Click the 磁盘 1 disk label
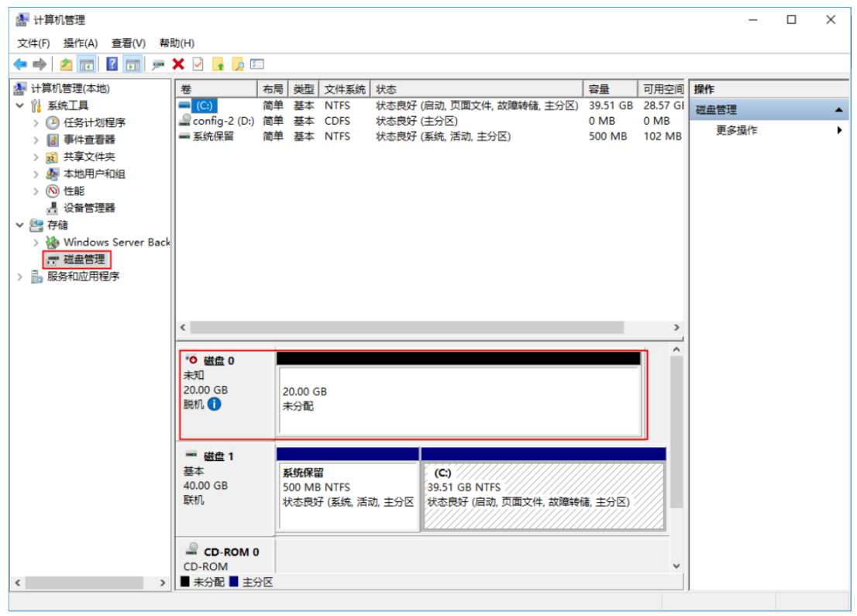857x616 pixels. pos(219,456)
